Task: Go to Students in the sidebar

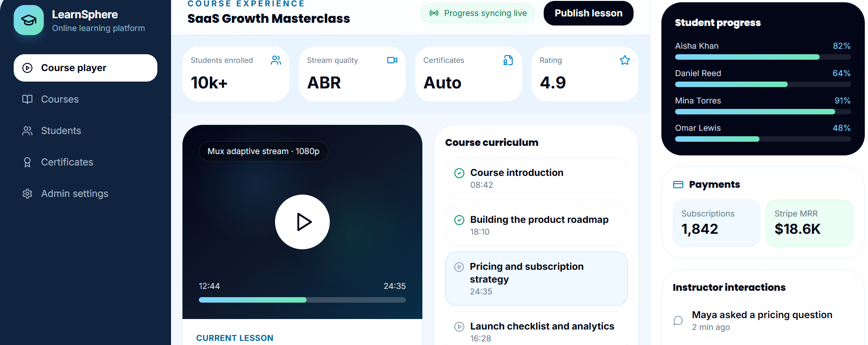Action: (x=85, y=131)
